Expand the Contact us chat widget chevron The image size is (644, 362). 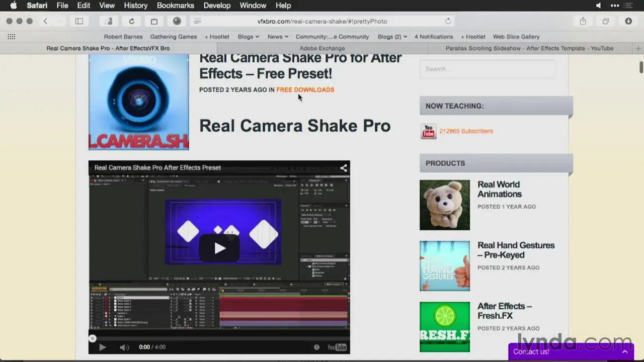coord(625,351)
